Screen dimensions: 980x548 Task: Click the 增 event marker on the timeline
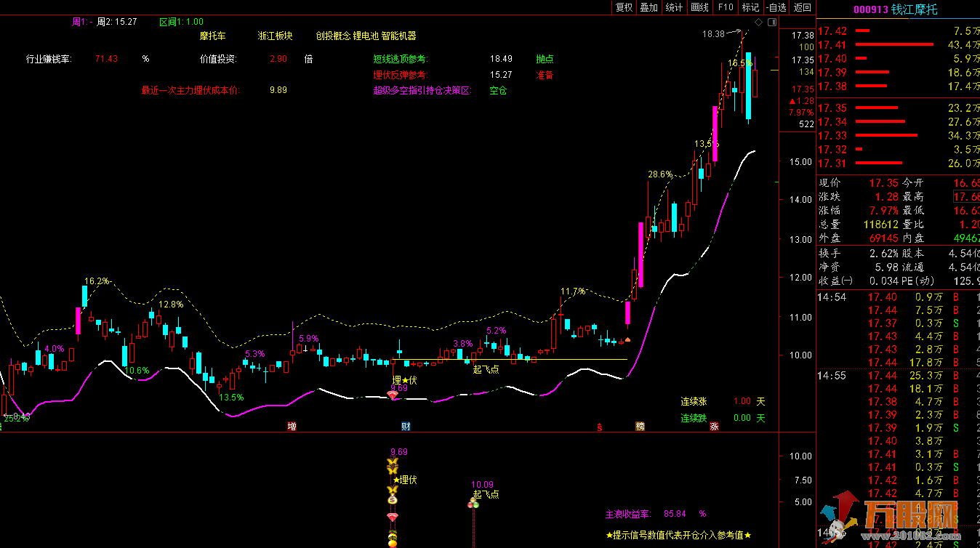[292, 426]
